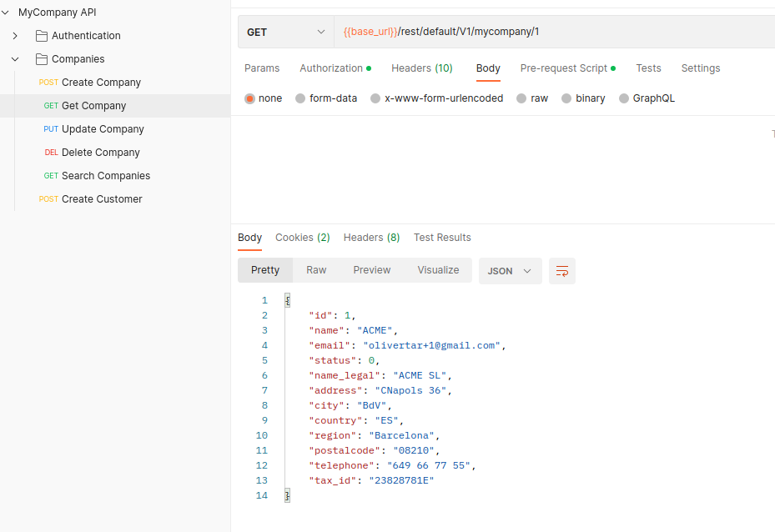Viewport: 775px width, 532px height.
Task: Collapse the MyCompany API collection
Action: [x=6, y=12]
